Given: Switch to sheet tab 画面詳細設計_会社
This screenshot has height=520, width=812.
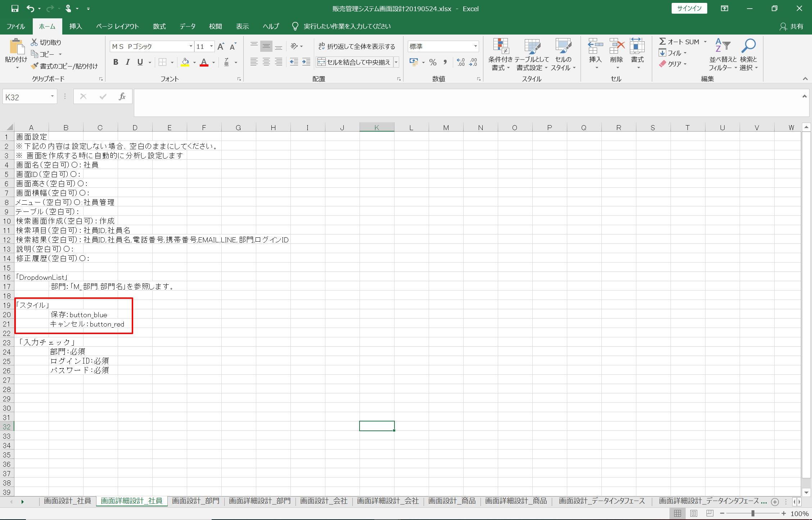Looking at the screenshot, I should 388,501.
